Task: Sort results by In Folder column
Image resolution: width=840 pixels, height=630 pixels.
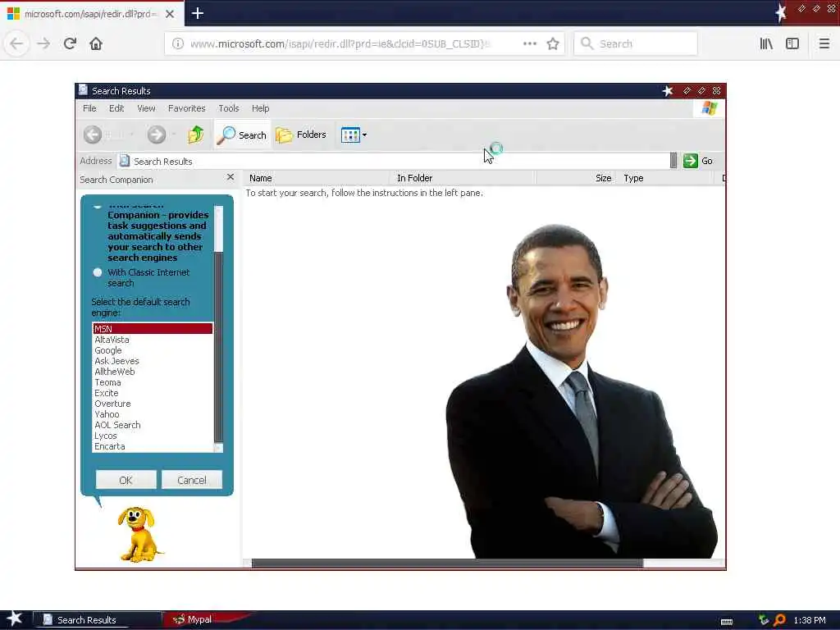Action: pos(463,178)
